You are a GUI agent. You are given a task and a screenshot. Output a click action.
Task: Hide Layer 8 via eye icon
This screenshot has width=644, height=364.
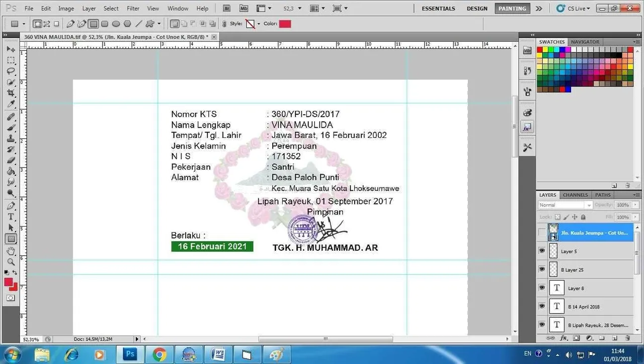pyautogui.click(x=542, y=288)
